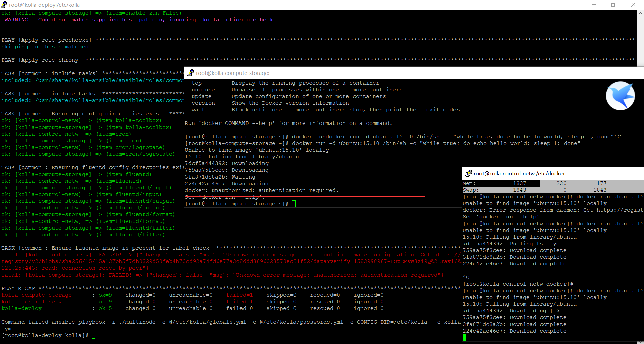
Task: Click the '^C' line in control-netw window
Action: [x=466, y=277]
